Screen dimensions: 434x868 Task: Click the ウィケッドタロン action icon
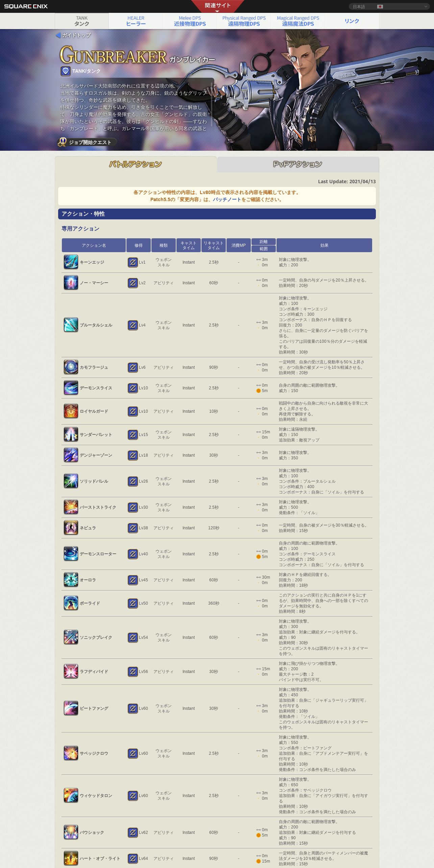click(71, 795)
